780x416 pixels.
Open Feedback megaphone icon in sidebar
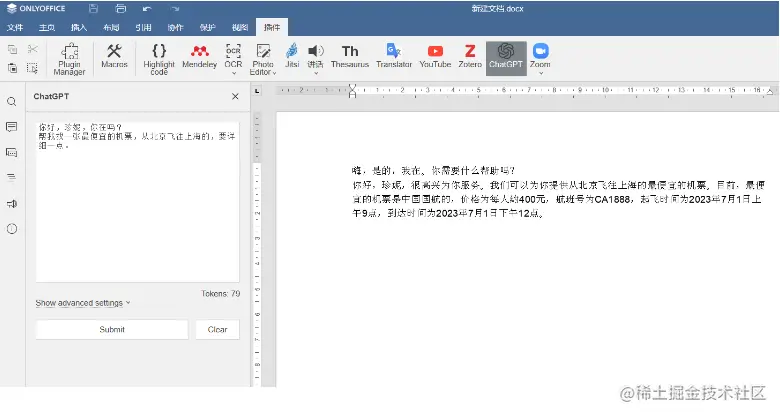coord(12,204)
